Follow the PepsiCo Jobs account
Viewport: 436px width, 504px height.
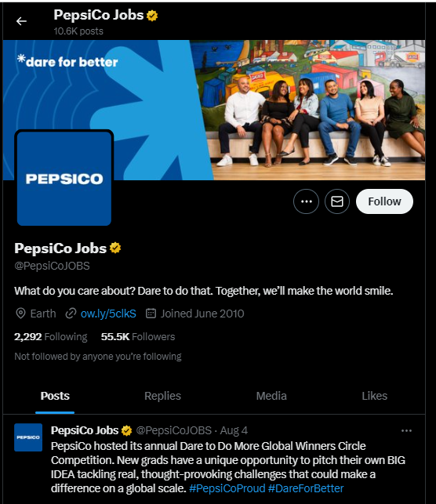coord(384,201)
